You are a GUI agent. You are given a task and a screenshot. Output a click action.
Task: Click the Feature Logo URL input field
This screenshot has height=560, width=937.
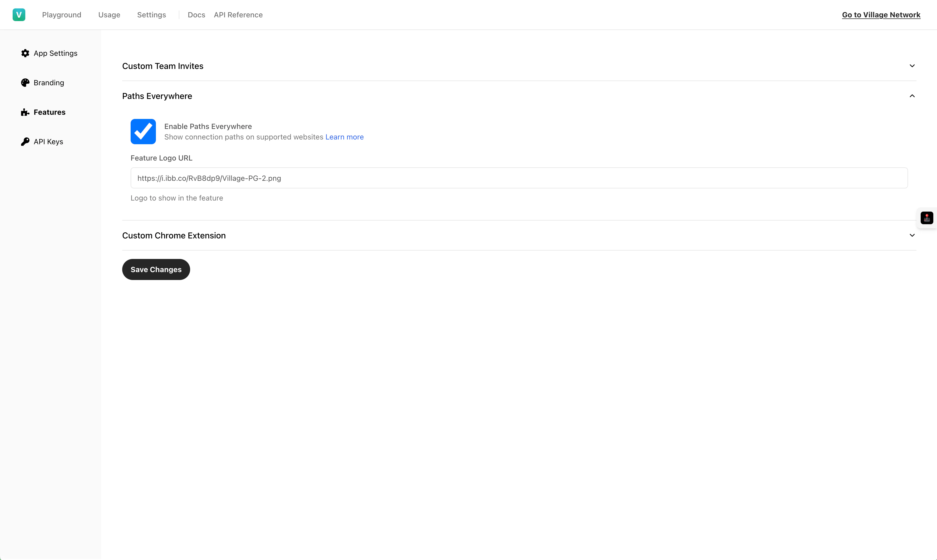[x=519, y=178]
